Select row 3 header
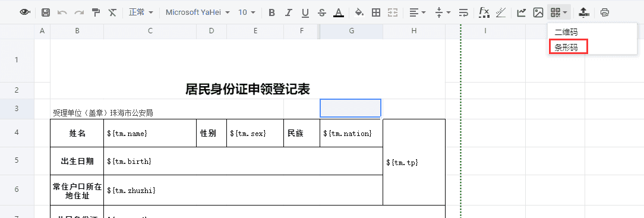This screenshot has height=218, width=644. point(17,109)
